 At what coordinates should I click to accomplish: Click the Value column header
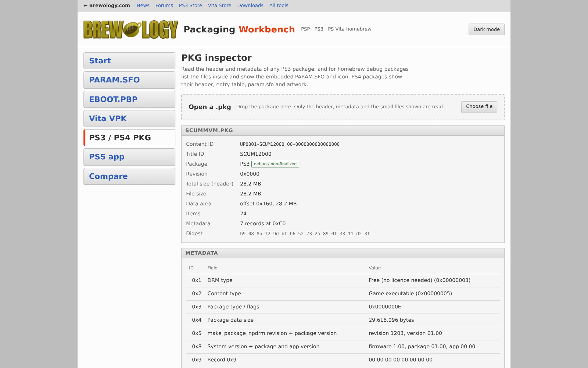click(x=374, y=268)
